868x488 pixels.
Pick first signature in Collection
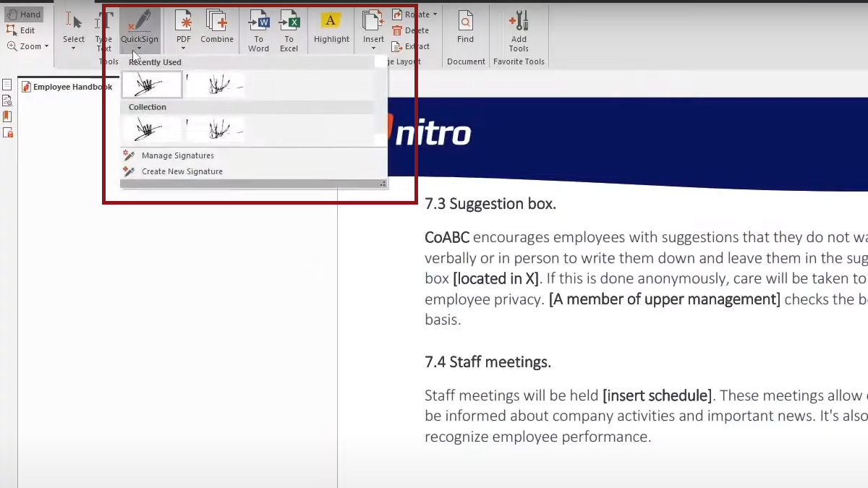tap(152, 129)
